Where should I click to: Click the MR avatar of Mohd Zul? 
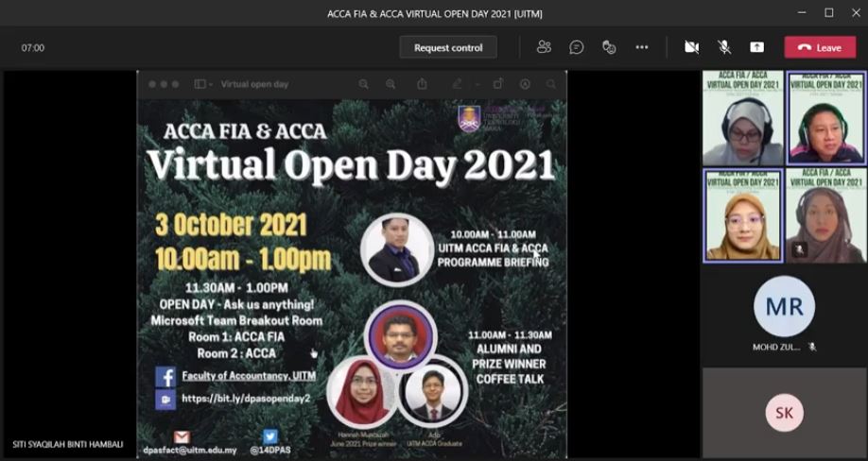coord(784,306)
